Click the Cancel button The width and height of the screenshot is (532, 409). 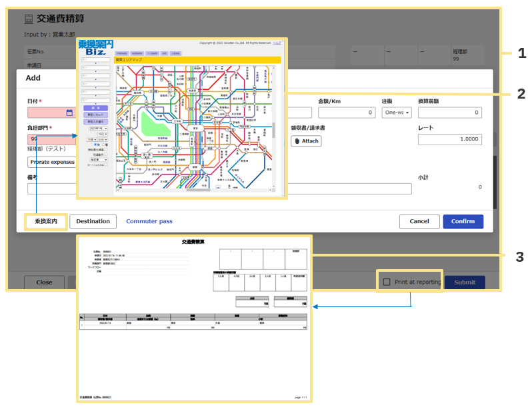click(x=419, y=221)
